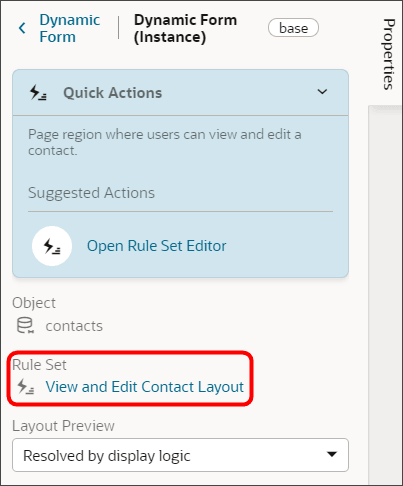
Task: Open Rule Set Editor link
Action: [157, 246]
